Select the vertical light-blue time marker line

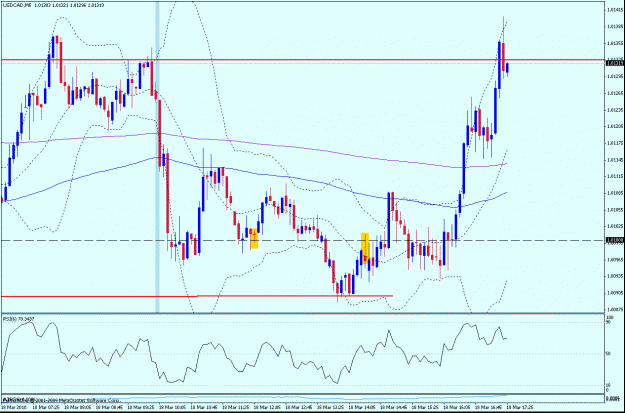[x=157, y=159]
